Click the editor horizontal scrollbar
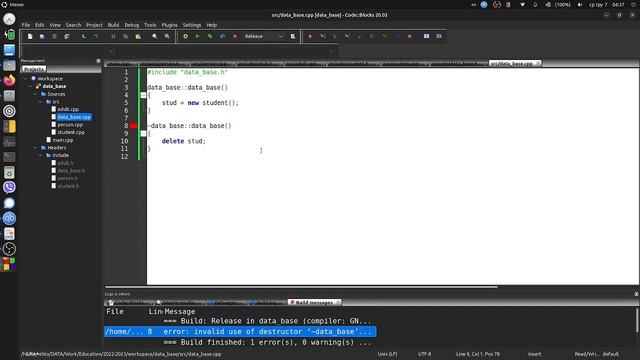 pos(301,287)
